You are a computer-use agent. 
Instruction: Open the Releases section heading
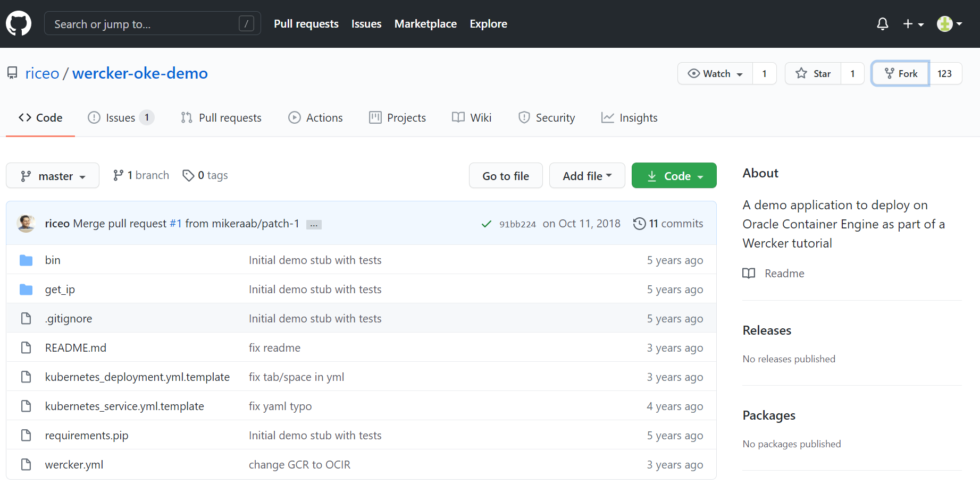(x=767, y=330)
